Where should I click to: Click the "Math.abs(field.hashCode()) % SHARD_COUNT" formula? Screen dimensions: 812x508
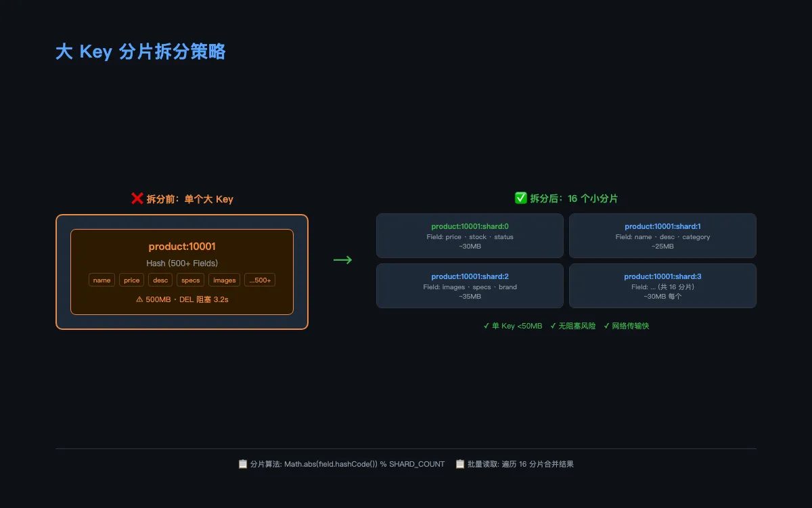[x=365, y=464]
